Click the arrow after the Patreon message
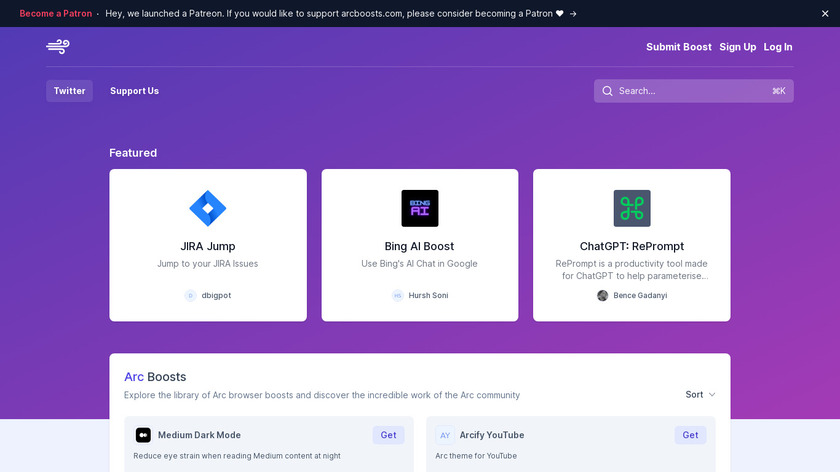Screen dimensions: 840x472 (x=573, y=13)
